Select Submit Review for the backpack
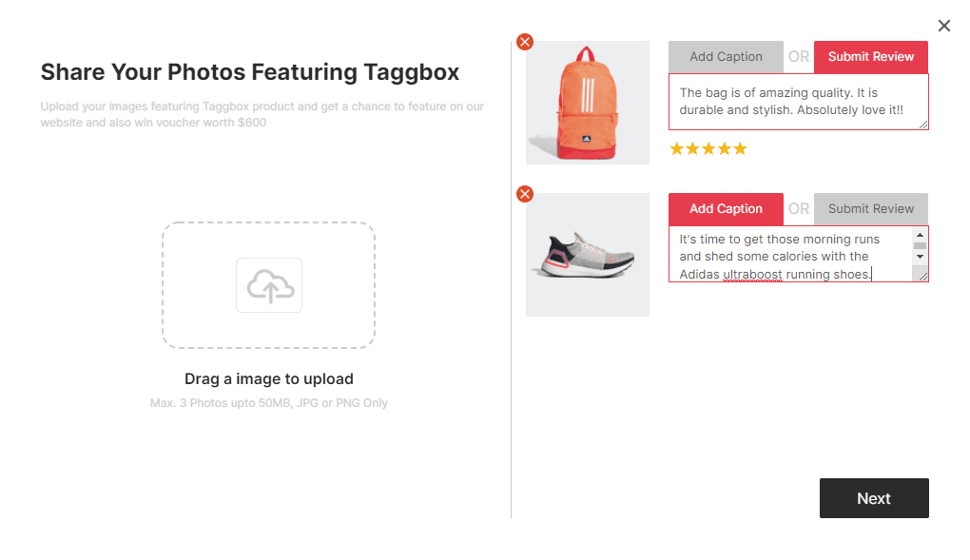Image resolution: width=970 pixels, height=560 pixels. [x=870, y=57]
